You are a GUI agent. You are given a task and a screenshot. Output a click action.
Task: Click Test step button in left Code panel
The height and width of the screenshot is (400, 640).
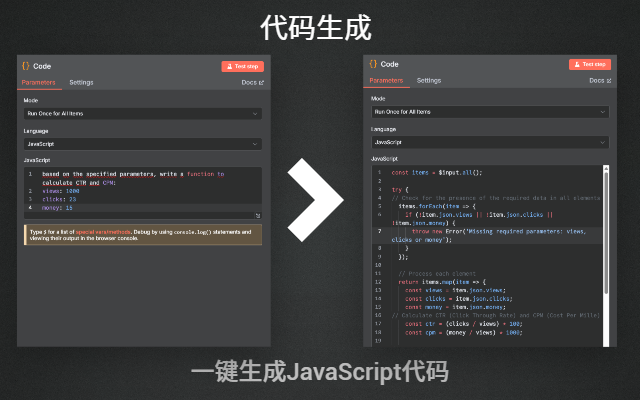click(x=242, y=67)
